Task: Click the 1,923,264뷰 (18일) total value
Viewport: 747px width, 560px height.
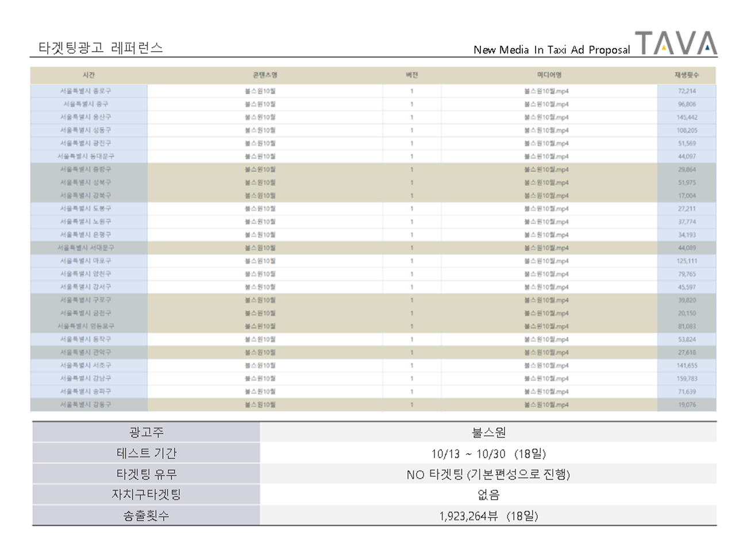Action: point(488,516)
